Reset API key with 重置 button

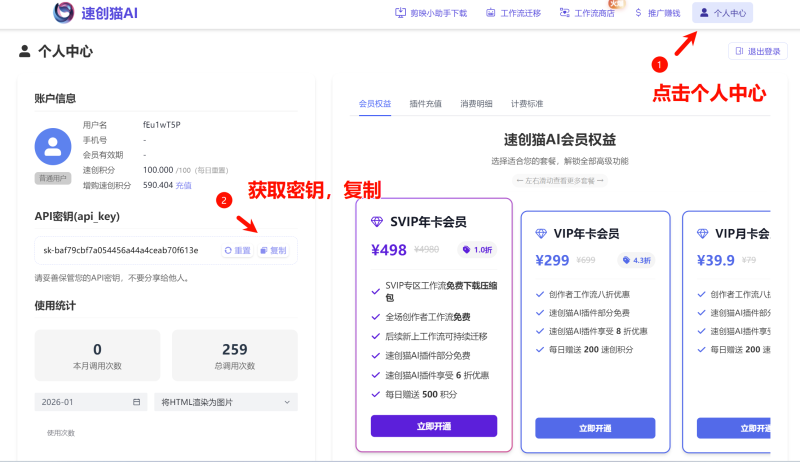(x=237, y=250)
